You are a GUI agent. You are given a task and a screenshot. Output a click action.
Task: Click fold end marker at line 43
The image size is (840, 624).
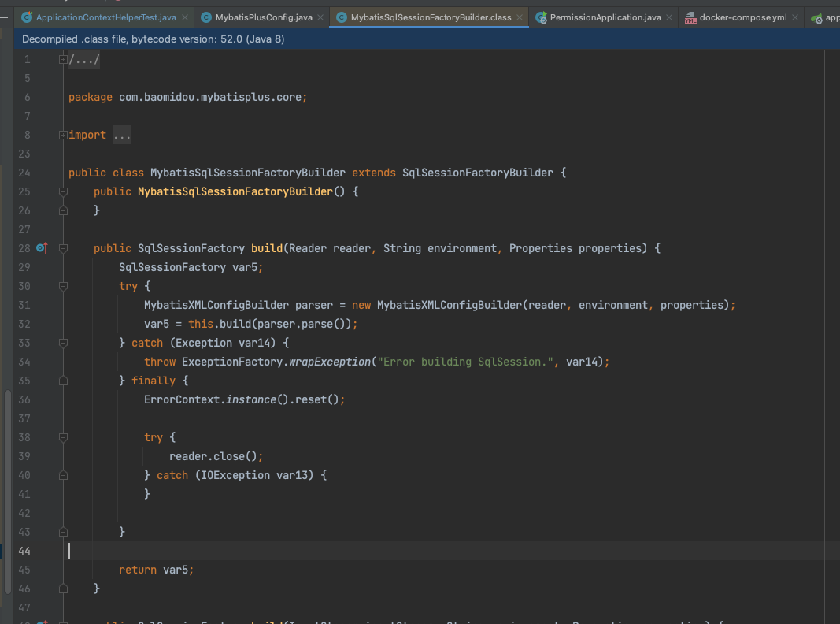[x=63, y=532]
